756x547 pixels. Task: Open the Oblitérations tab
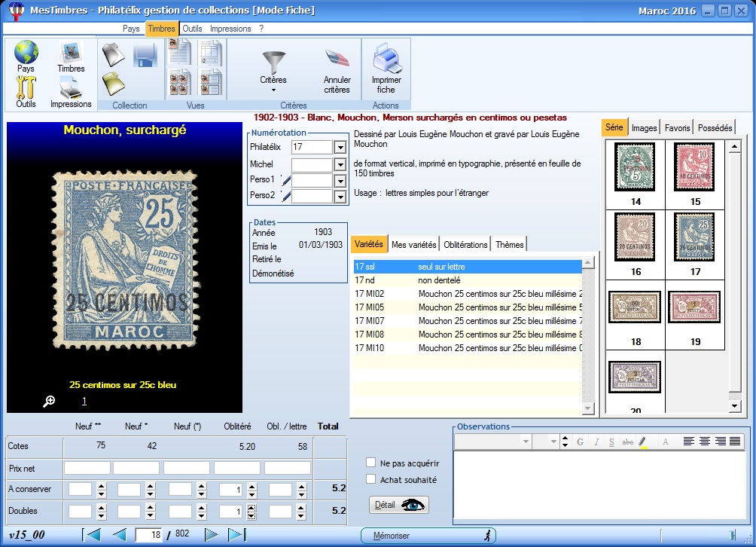tap(465, 245)
